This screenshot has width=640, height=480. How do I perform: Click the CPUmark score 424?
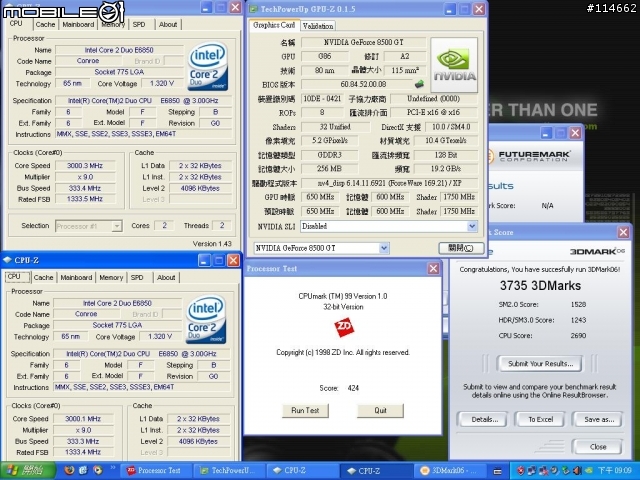[x=353, y=388]
